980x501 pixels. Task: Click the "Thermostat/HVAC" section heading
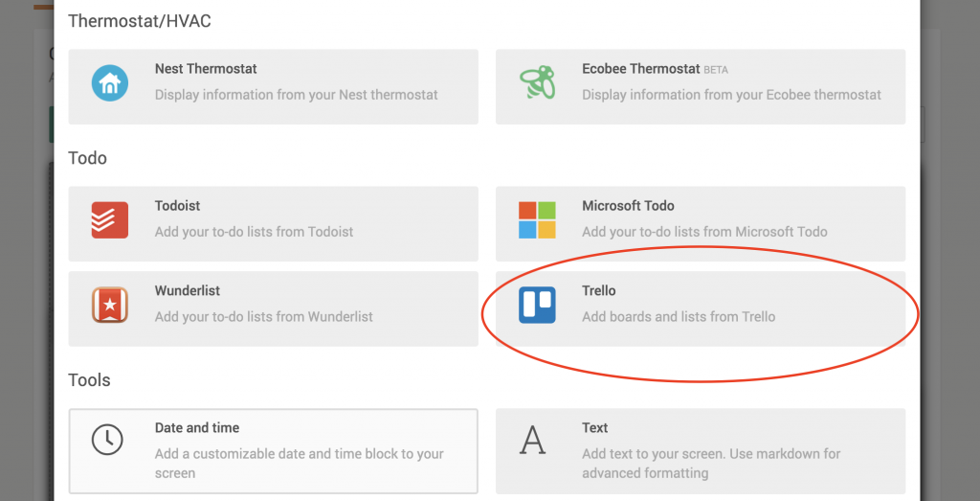(140, 21)
